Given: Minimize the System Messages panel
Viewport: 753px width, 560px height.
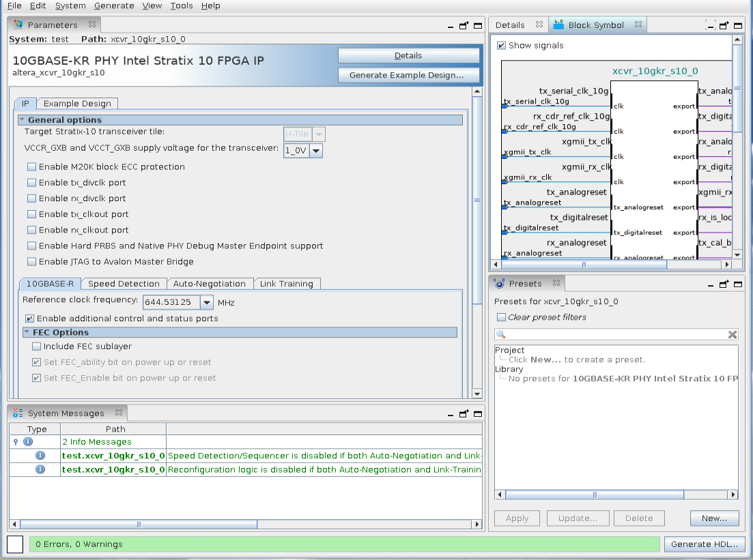Looking at the screenshot, I should pos(451,415).
